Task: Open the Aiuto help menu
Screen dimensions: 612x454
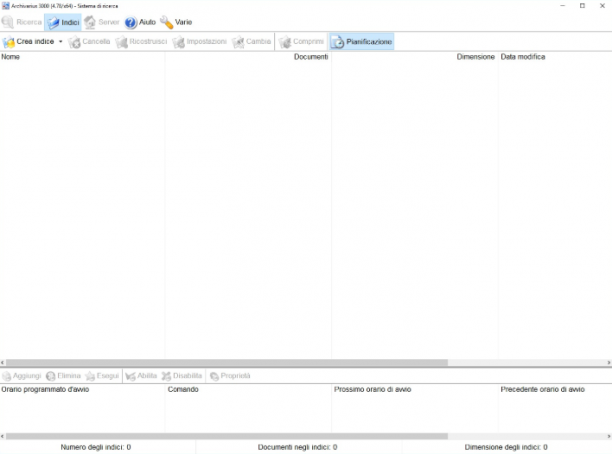Action: tap(140, 22)
